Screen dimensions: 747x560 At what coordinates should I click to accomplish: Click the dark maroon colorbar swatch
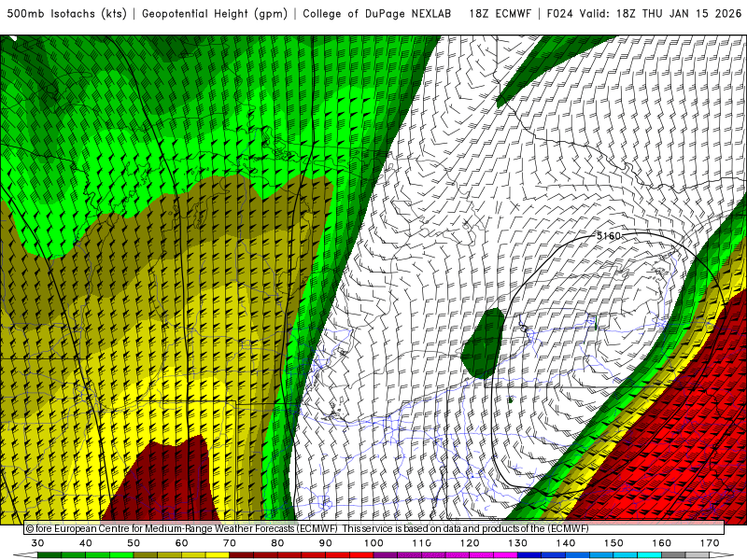coord(242,555)
